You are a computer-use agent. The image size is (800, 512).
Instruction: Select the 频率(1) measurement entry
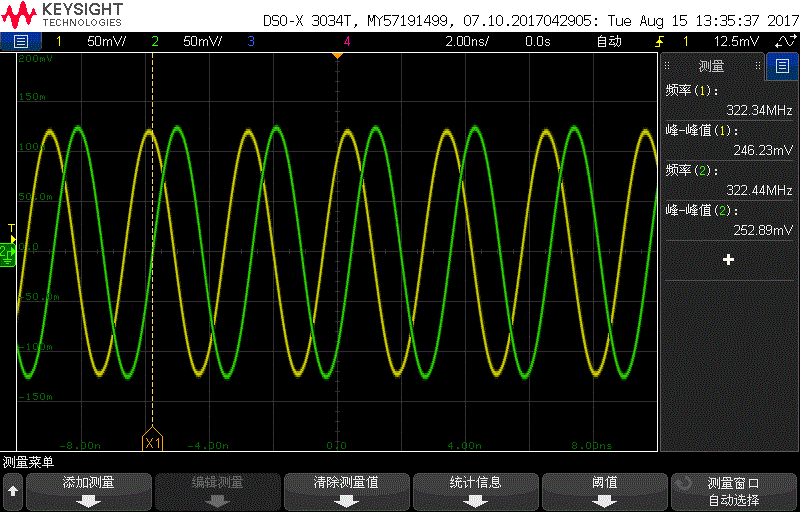[x=729, y=101]
